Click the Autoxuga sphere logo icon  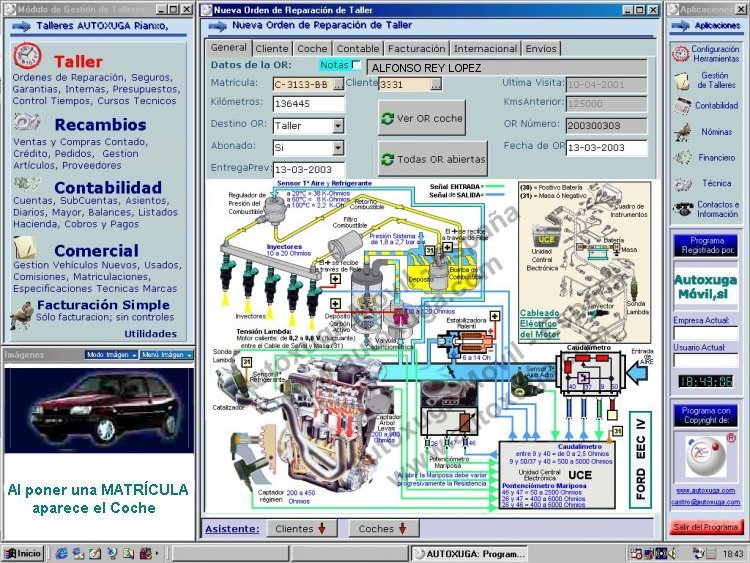pos(704,456)
